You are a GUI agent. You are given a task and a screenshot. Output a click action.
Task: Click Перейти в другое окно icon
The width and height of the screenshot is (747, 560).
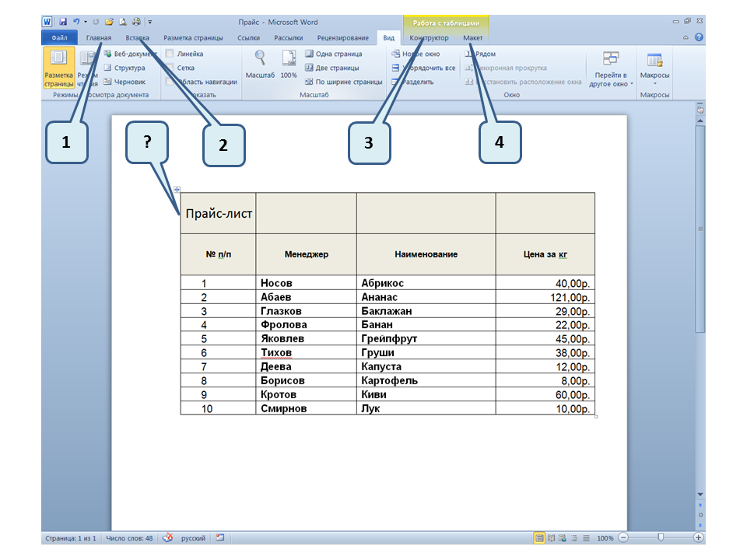[611, 59]
